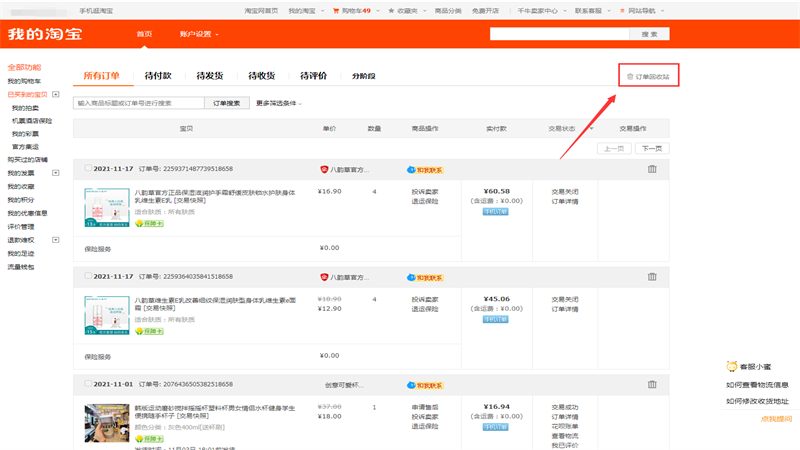Click 和我联系 chat icon on 2021-11-01 order
The image size is (800, 450).
pyautogui.click(x=426, y=385)
